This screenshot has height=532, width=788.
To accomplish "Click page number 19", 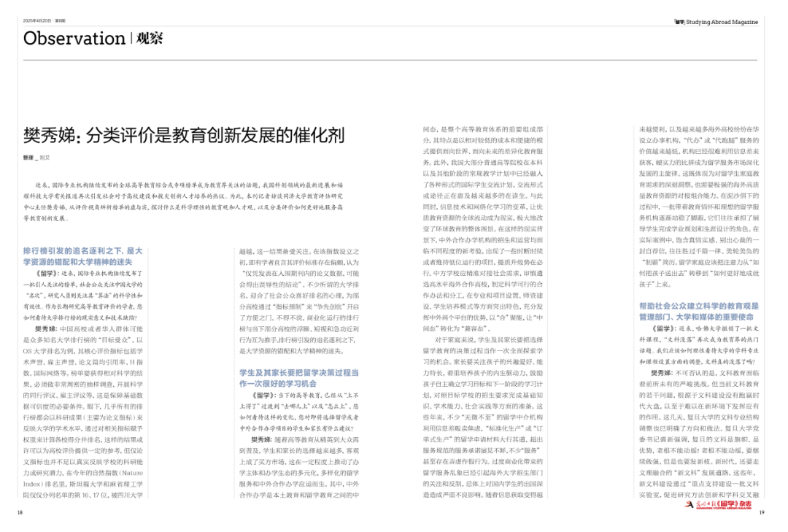I will point(762,513).
